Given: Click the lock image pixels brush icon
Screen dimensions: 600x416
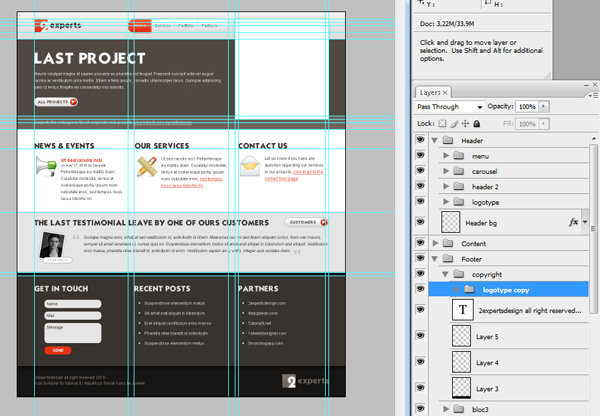Looking at the screenshot, I should (x=454, y=124).
